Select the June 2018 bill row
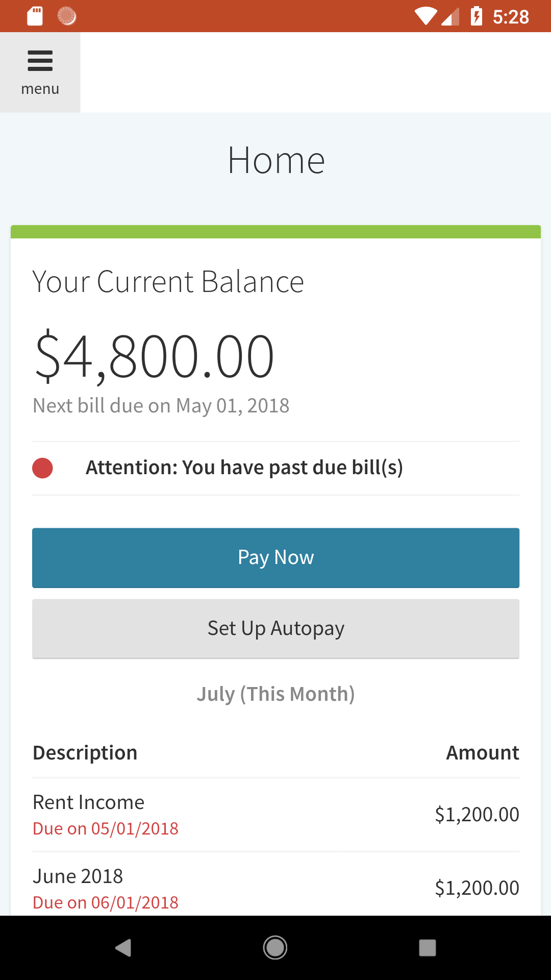Screen dimensions: 551x980 coord(275,888)
